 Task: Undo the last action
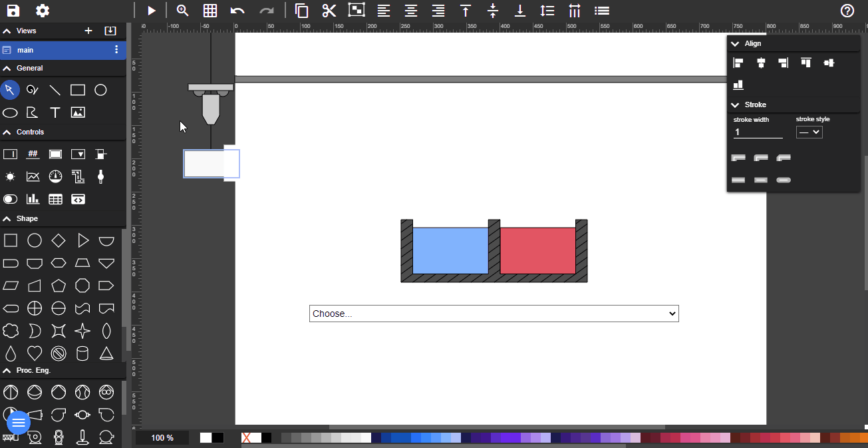pos(237,11)
